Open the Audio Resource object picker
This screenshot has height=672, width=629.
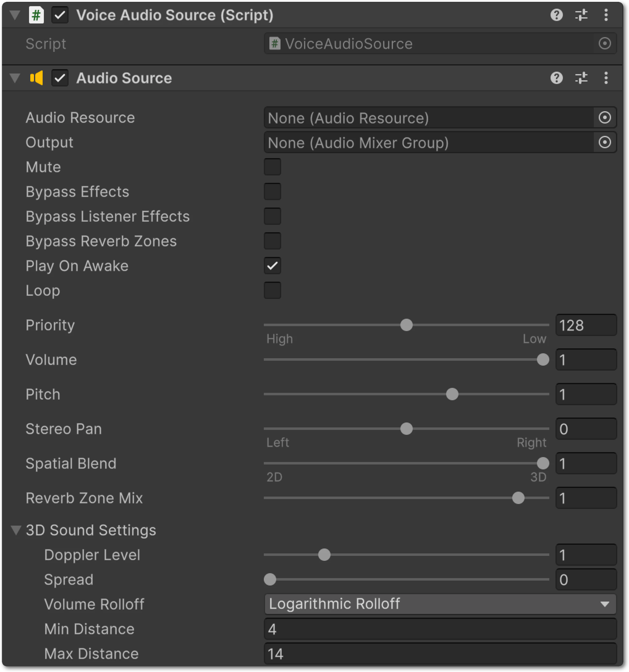[605, 118]
